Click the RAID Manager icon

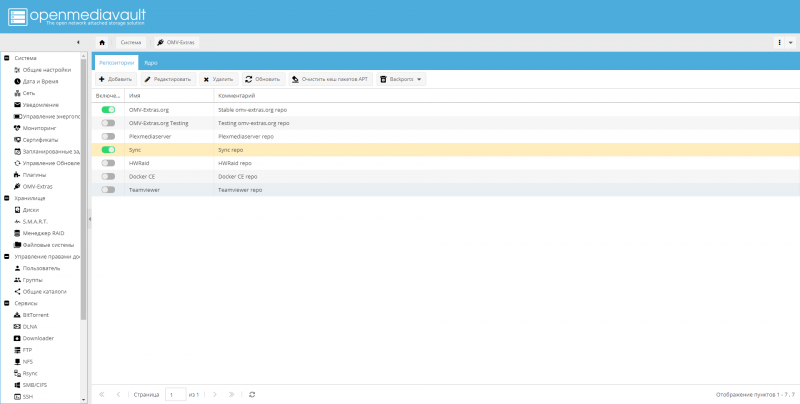[x=17, y=233]
